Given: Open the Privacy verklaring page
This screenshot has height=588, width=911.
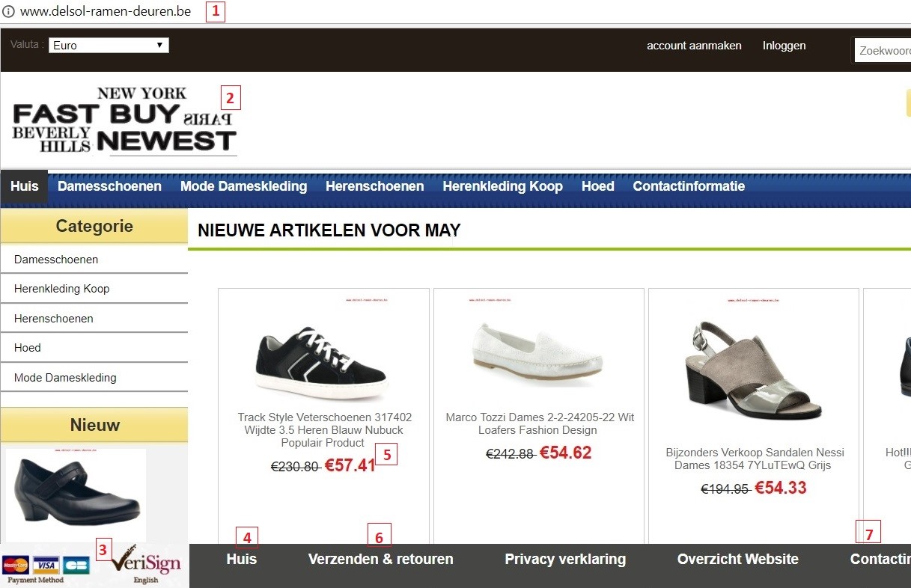Looking at the screenshot, I should point(566,559).
